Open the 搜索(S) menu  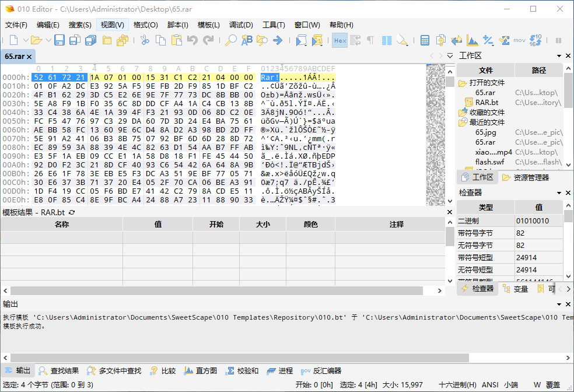[x=80, y=25]
